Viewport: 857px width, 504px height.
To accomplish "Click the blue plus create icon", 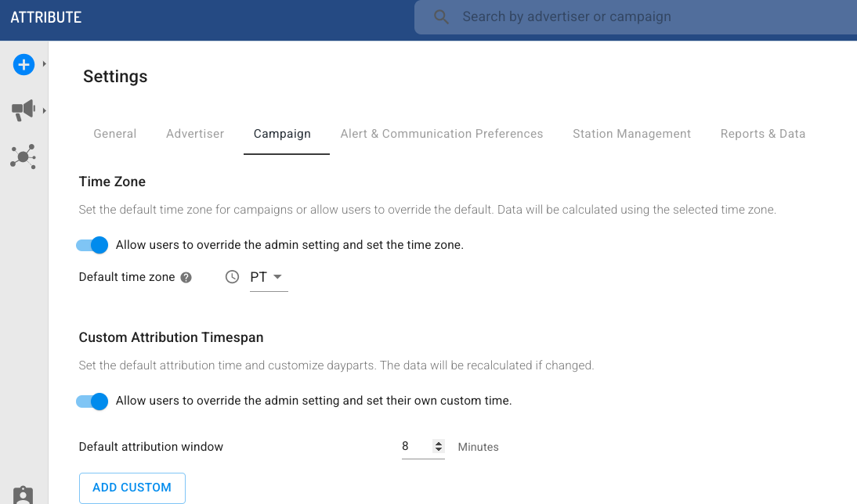I will click(x=24, y=65).
